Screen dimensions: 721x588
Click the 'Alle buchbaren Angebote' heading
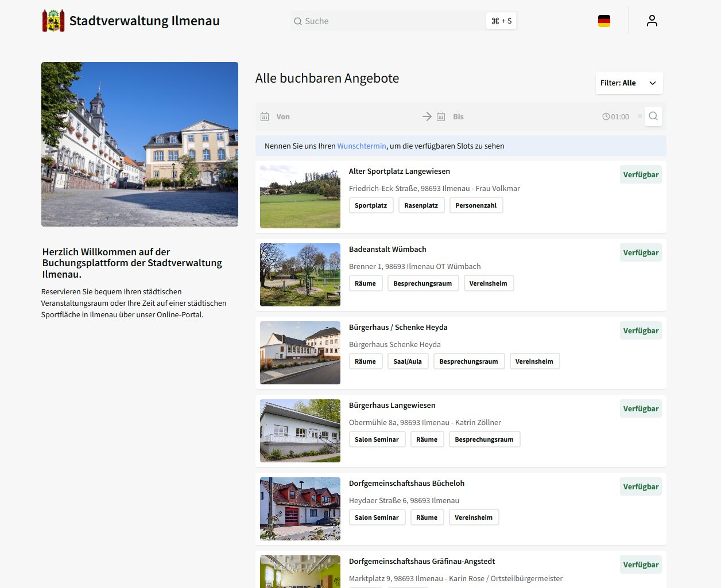(327, 78)
